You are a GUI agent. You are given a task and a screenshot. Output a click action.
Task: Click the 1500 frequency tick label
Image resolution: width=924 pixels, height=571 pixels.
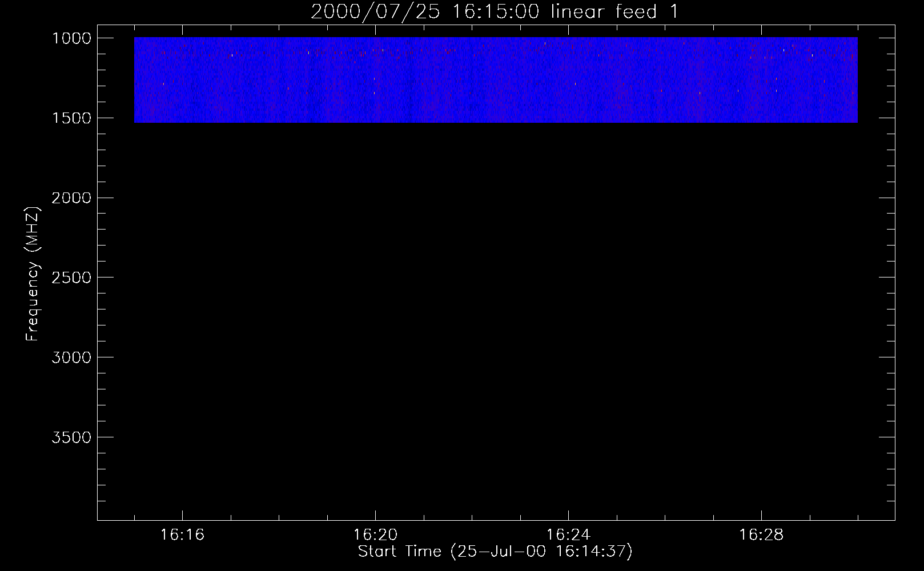point(71,118)
